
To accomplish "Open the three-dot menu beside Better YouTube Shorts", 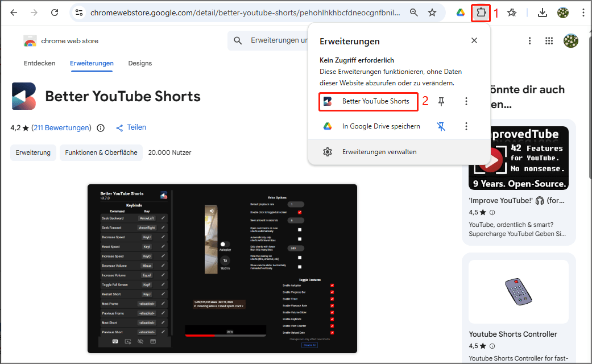I will (x=466, y=101).
